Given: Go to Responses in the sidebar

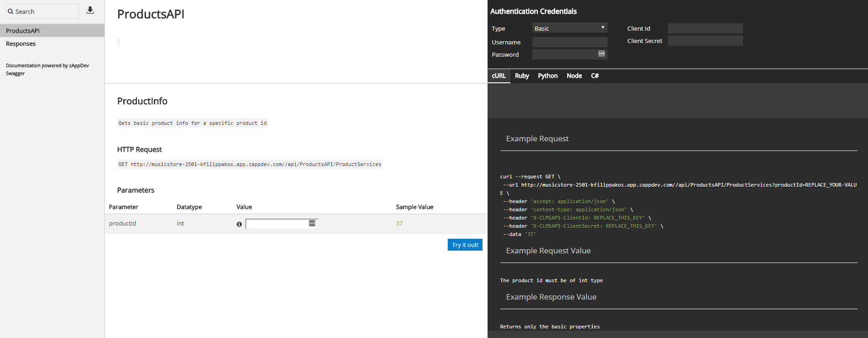Looking at the screenshot, I should point(21,44).
